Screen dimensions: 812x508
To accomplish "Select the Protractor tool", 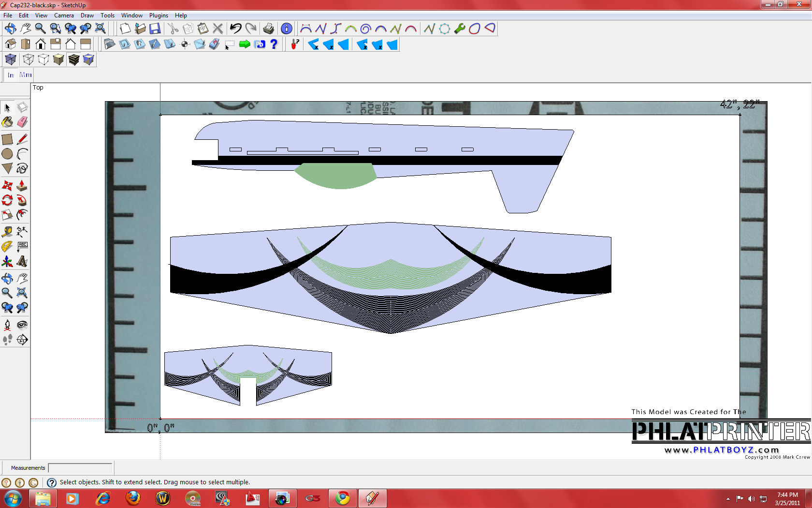I will (7, 247).
